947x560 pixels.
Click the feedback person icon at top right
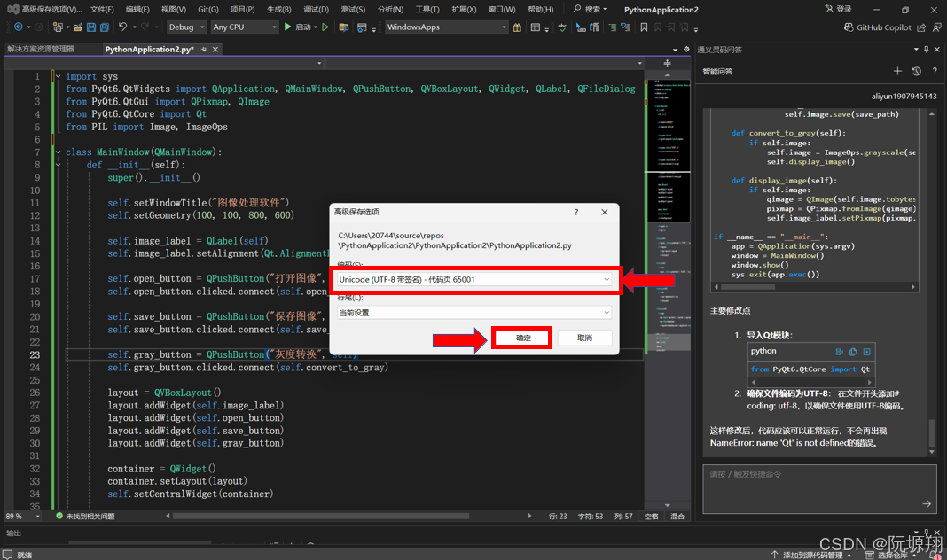(936, 27)
